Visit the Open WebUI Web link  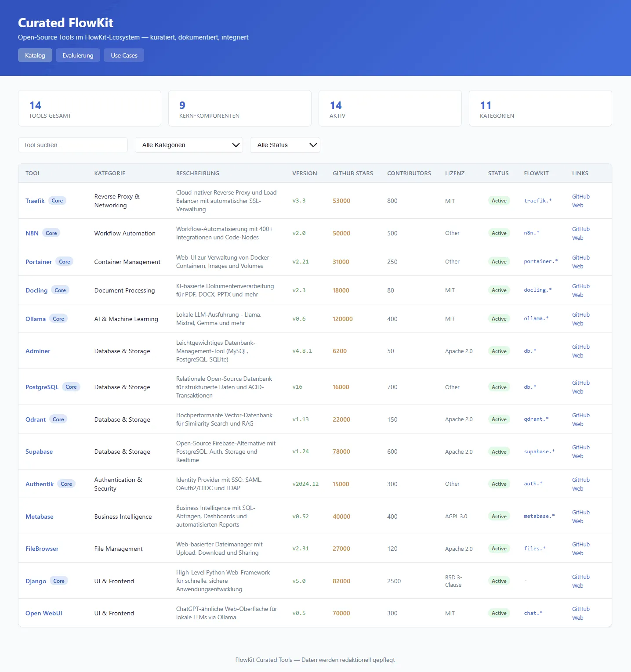(x=577, y=618)
